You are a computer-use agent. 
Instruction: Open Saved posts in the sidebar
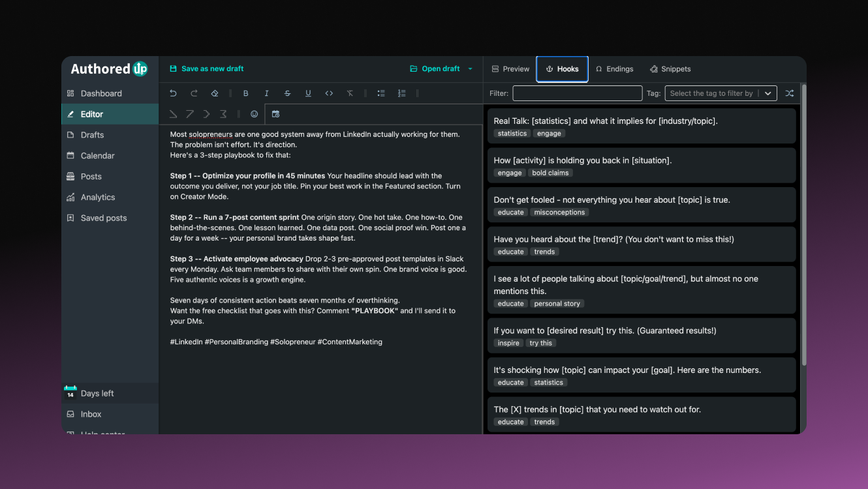click(110, 218)
